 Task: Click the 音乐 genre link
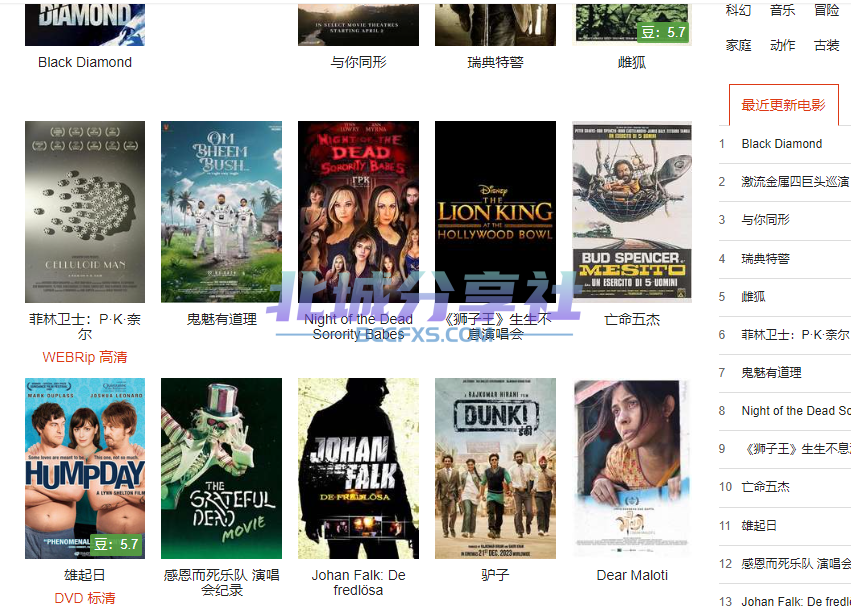(783, 10)
